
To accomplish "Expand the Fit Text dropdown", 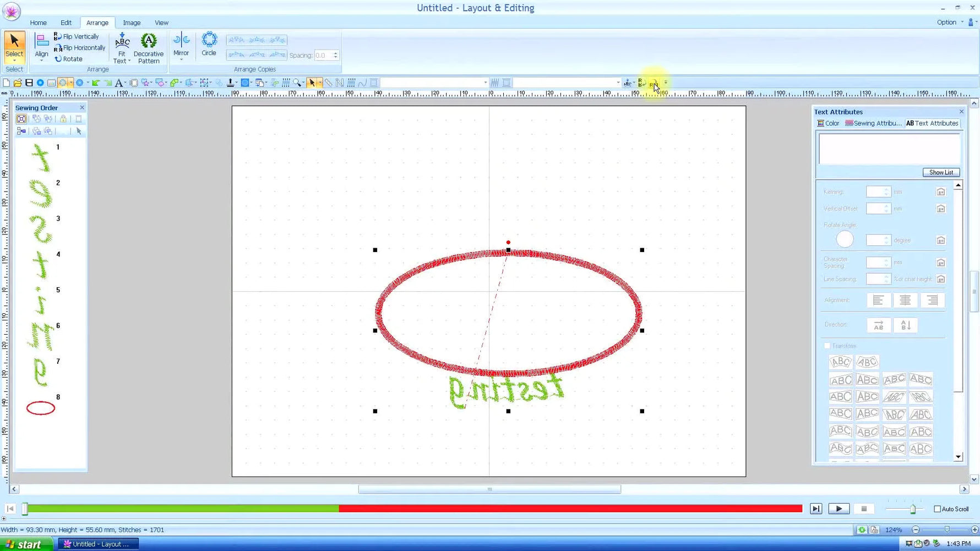I will (129, 61).
